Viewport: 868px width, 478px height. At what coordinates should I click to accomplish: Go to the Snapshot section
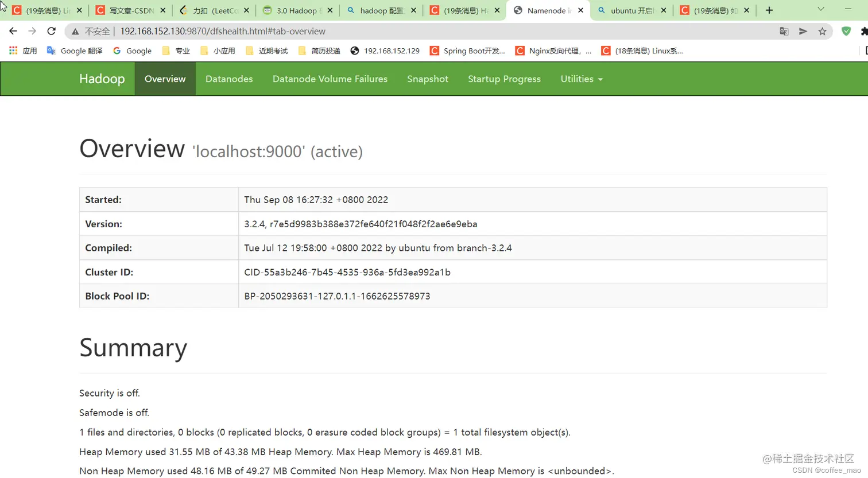pos(428,79)
